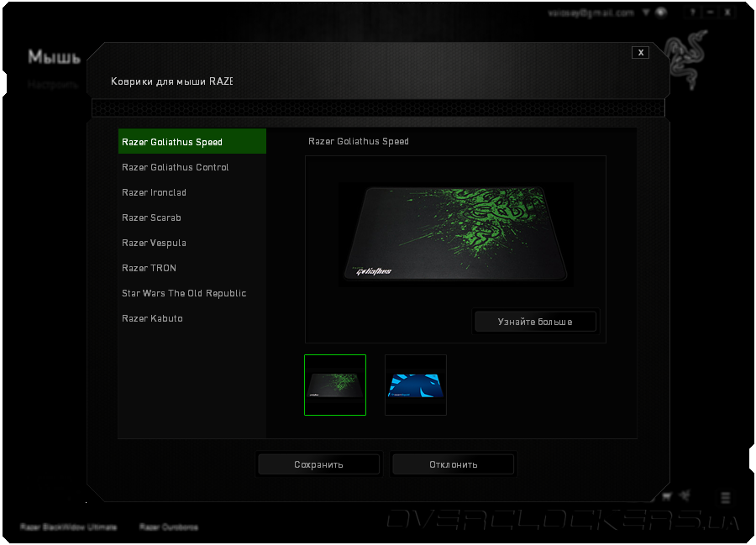Click the account email address text

pyautogui.click(x=591, y=13)
